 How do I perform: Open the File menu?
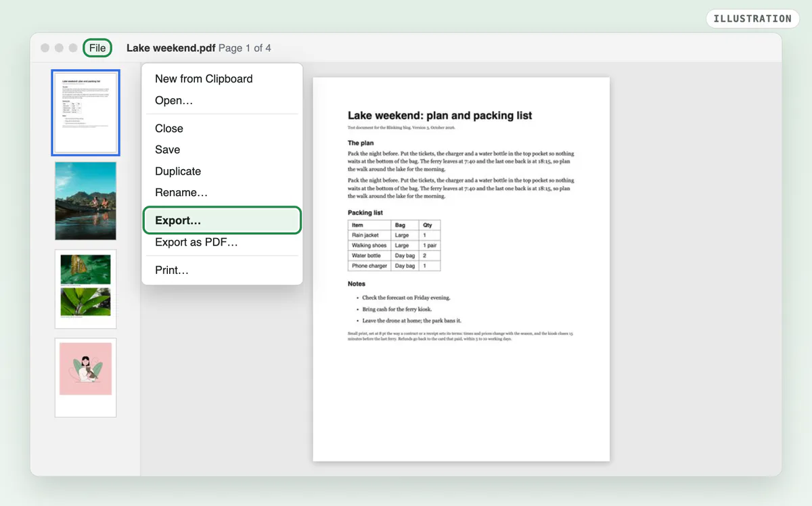97,48
